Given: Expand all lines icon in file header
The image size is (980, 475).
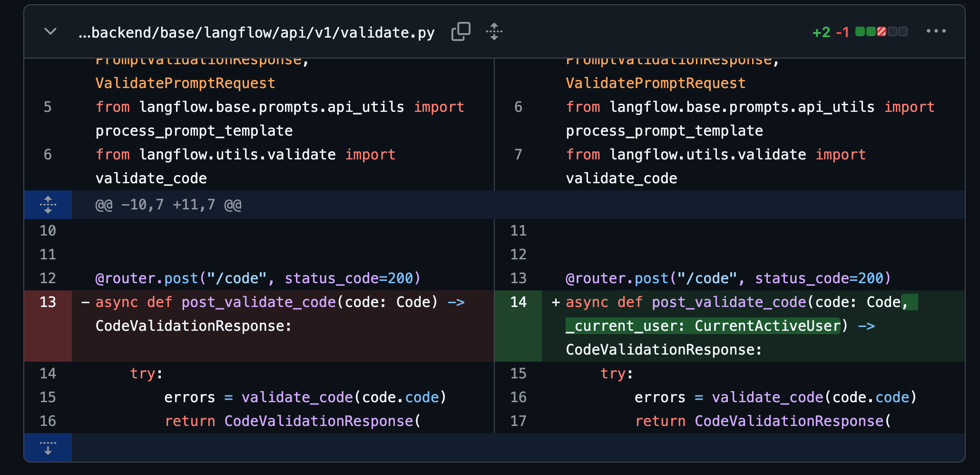Looking at the screenshot, I should pyautogui.click(x=494, y=32).
